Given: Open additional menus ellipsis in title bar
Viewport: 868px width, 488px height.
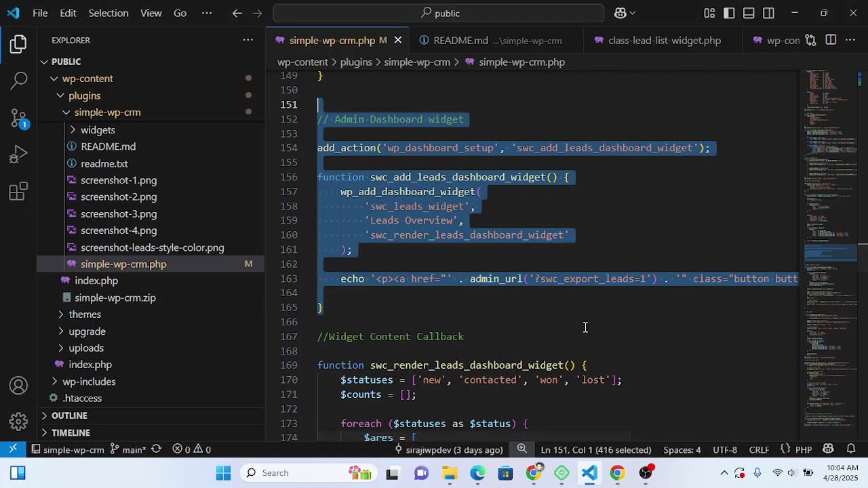Looking at the screenshot, I should coord(207,13).
